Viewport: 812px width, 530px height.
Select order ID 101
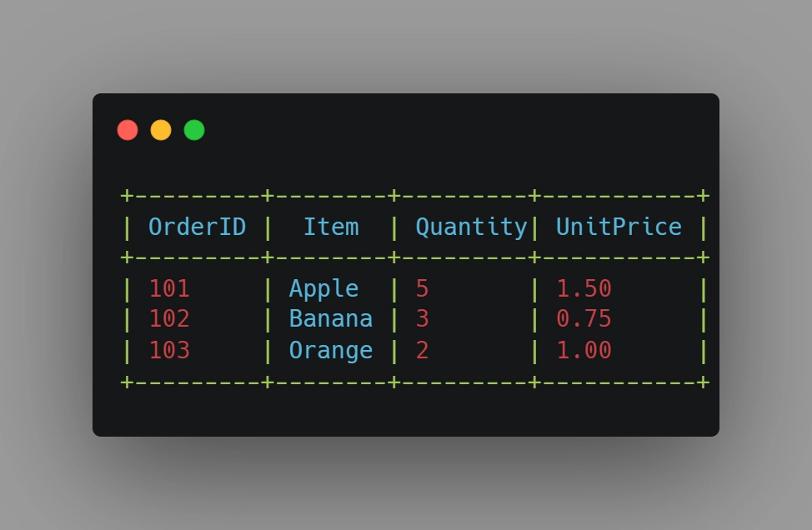point(169,287)
